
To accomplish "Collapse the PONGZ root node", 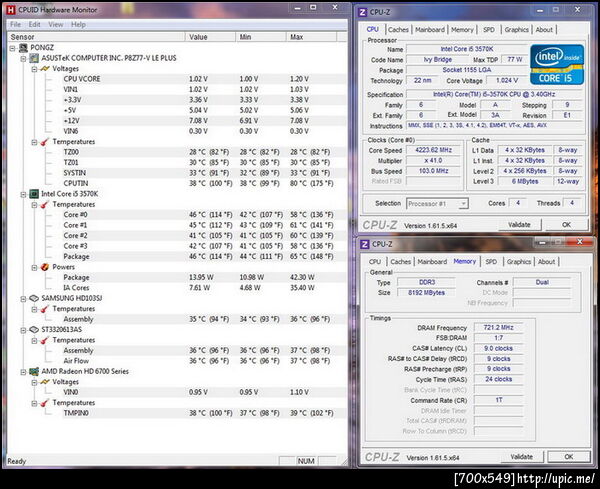I will [x=13, y=48].
